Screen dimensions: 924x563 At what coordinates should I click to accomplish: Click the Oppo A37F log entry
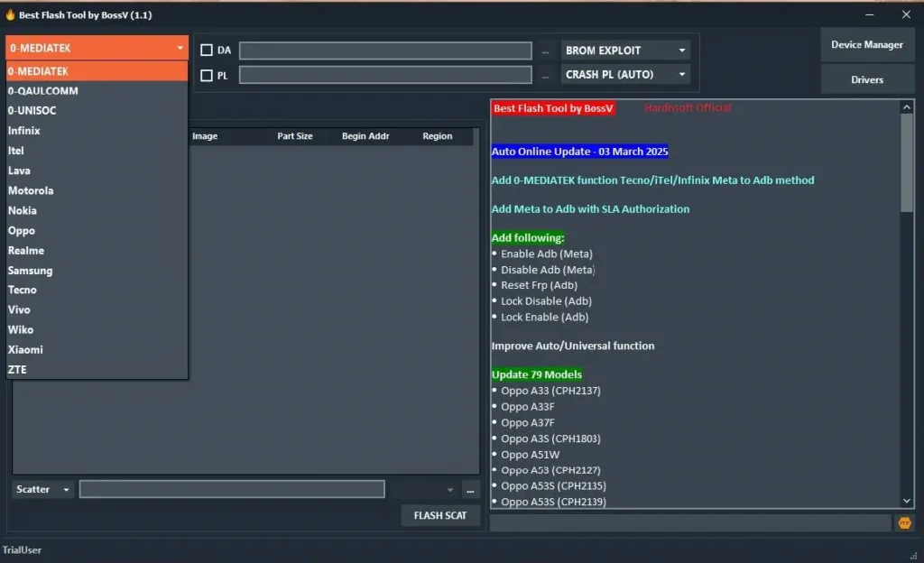[x=527, y=423]
